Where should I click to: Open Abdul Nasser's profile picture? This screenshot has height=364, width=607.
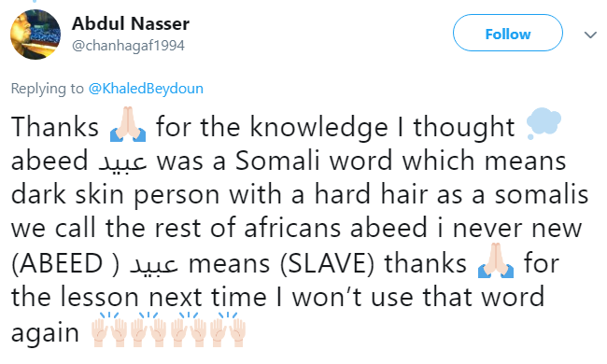click(x=35, y=35)
